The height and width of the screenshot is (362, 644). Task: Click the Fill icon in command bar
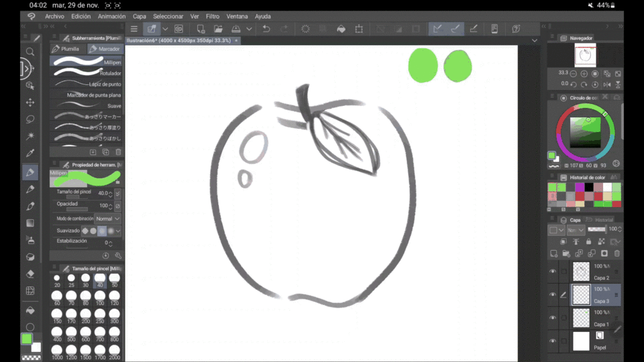[341, 29]
